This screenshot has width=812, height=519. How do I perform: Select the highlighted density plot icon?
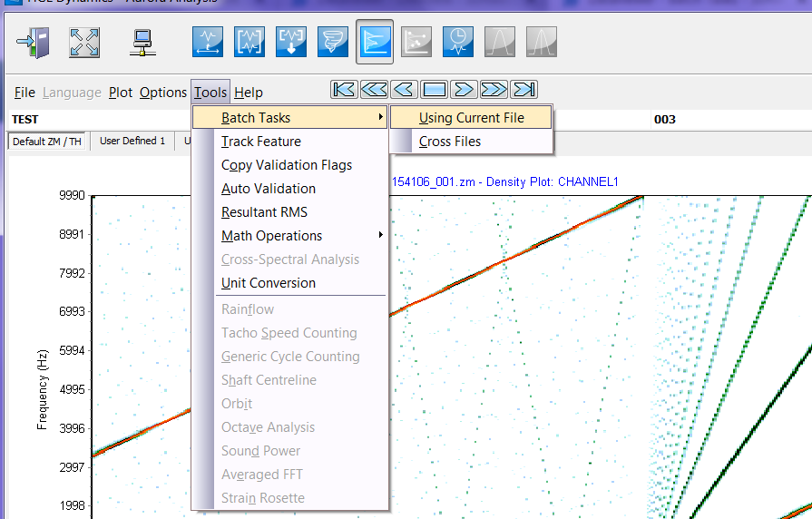(375, 42)
